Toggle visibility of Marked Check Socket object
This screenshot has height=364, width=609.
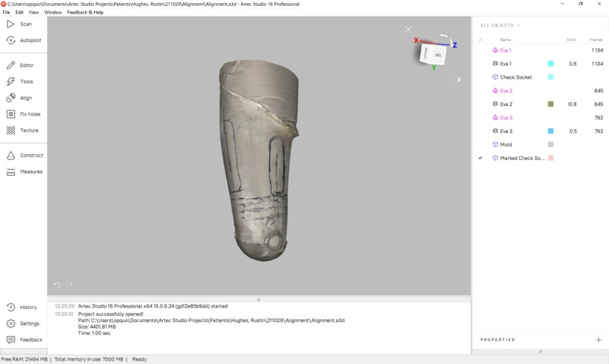(480, 158)
